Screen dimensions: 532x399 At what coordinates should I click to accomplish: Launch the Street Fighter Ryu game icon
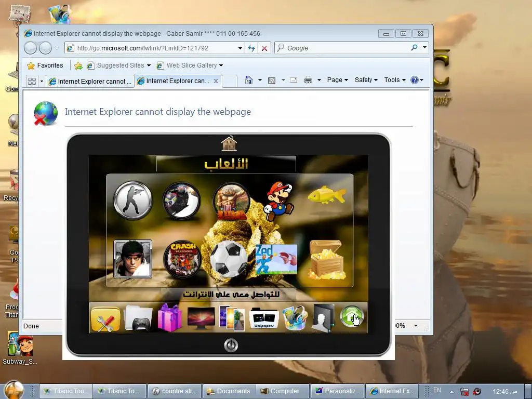tap(132, 259)
